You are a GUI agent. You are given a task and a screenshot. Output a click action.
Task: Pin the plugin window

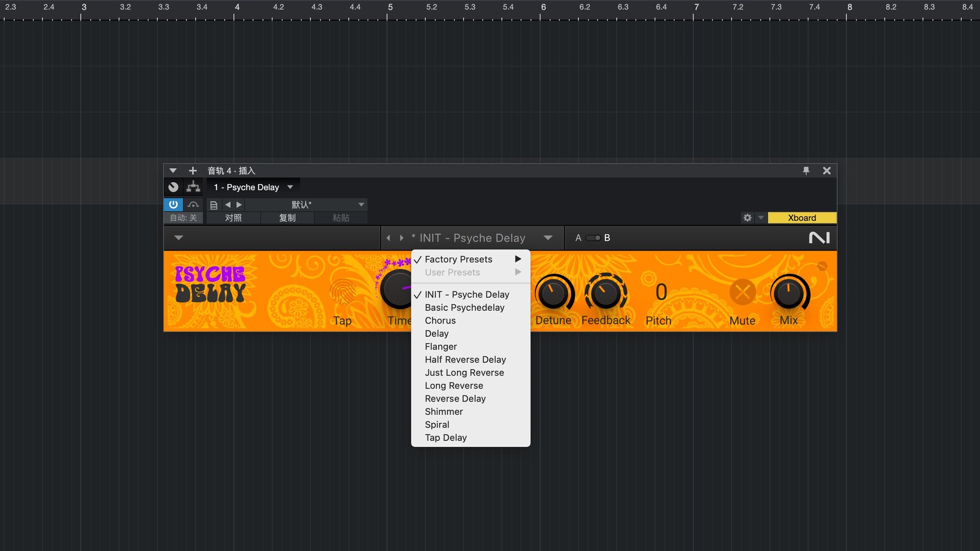pos(806,171)
